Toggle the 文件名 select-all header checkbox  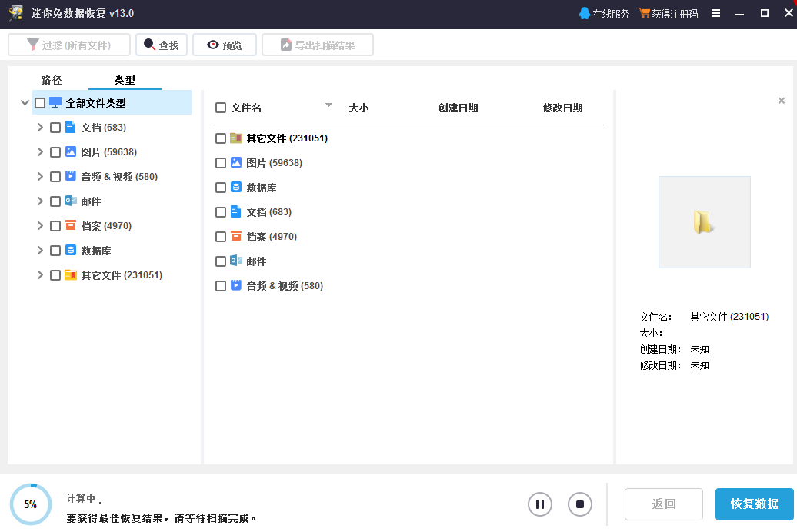pyautogui.click(x=221, y=108)
